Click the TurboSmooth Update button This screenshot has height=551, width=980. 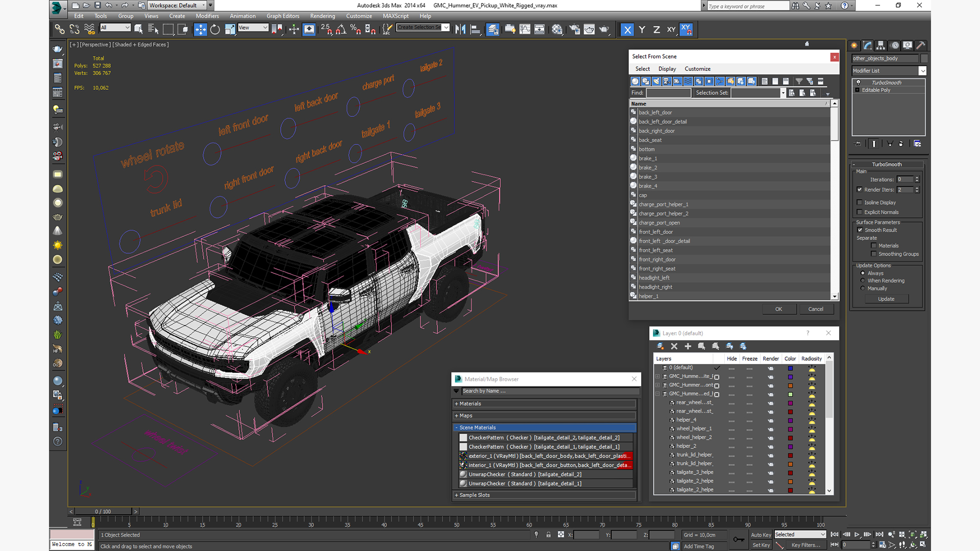886,299
